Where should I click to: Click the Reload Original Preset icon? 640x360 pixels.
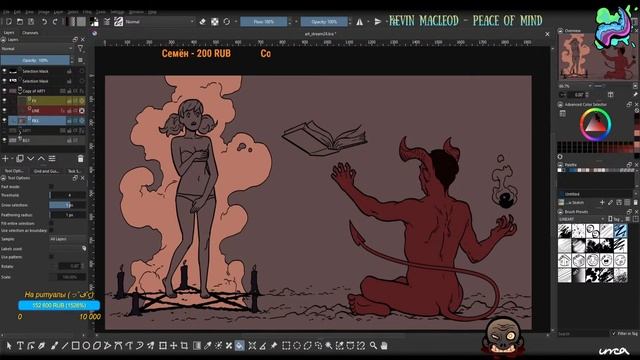[227, 22]
